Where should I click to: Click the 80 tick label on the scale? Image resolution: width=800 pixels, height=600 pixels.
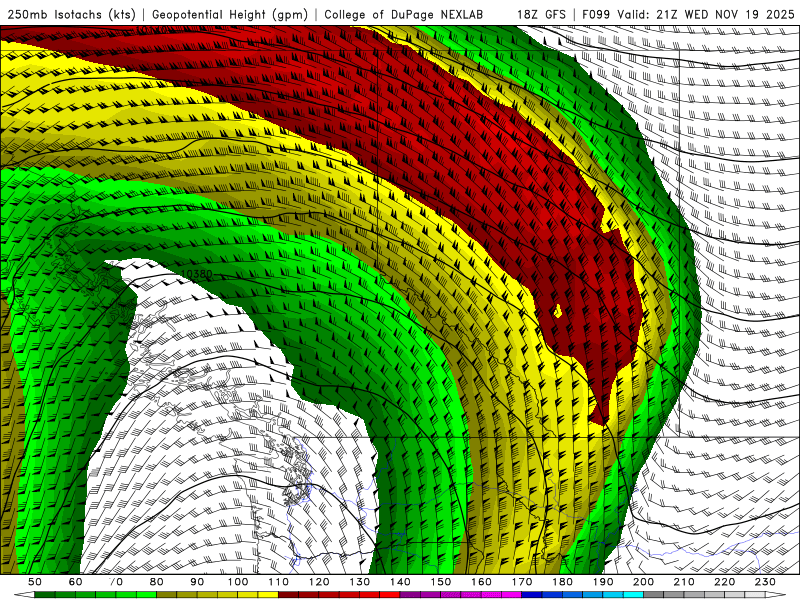point(157,582)
